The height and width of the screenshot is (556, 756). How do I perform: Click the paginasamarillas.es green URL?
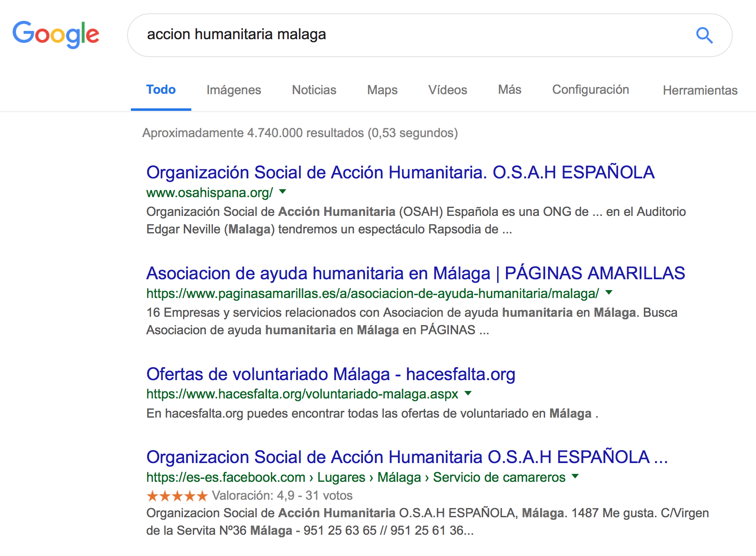point(373,293)
